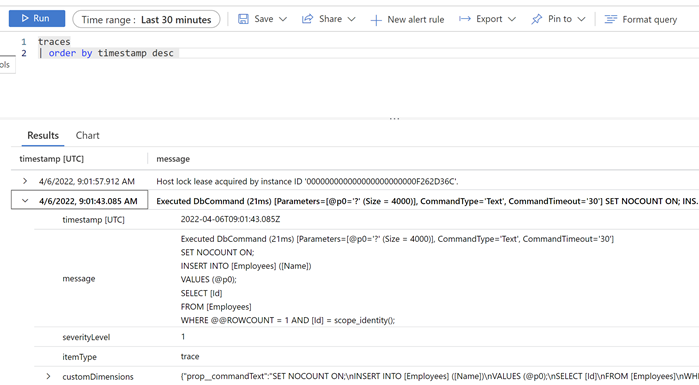Expand the Save dropdown chevron
The width and height of the screenshot is (699, 385).
click(283, 19)
